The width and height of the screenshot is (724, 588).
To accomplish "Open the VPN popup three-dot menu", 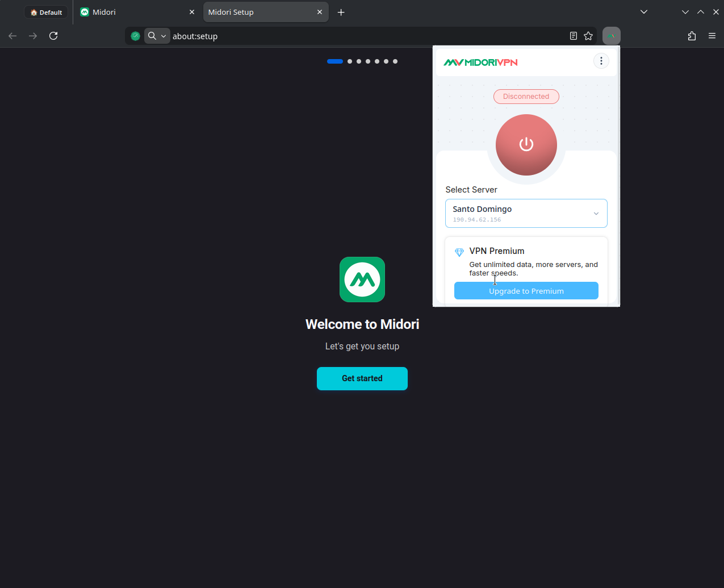I will pyautogui.click(x=601, y=61).
